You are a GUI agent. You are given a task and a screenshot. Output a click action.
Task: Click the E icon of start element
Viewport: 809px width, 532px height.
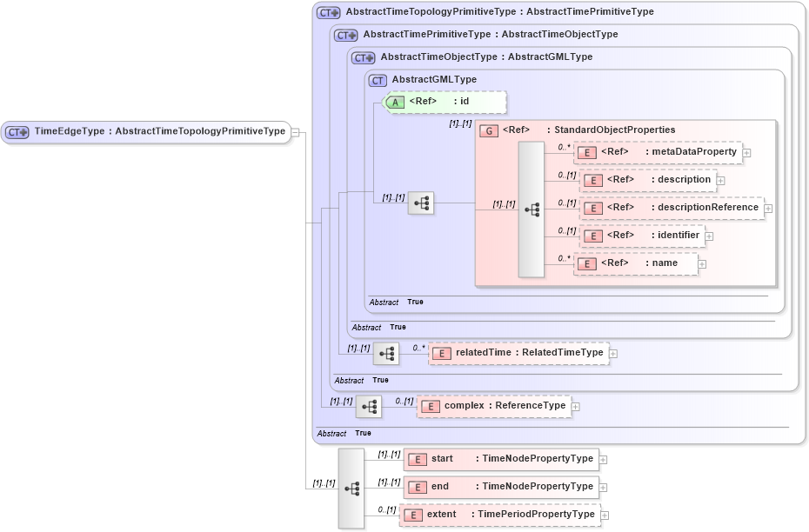pos(418,460)
